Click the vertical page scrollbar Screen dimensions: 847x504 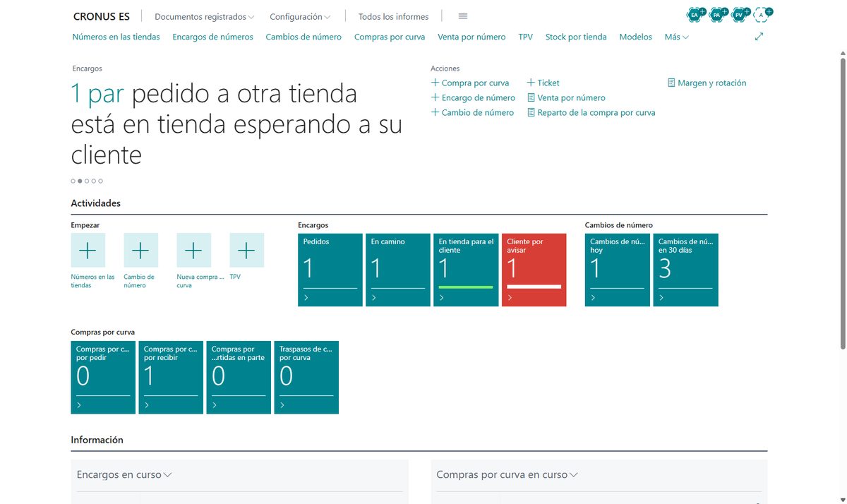click(842, 203)
